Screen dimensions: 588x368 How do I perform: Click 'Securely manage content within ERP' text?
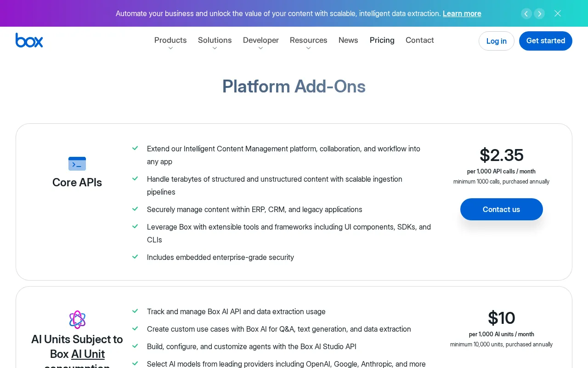click(254, 209)
